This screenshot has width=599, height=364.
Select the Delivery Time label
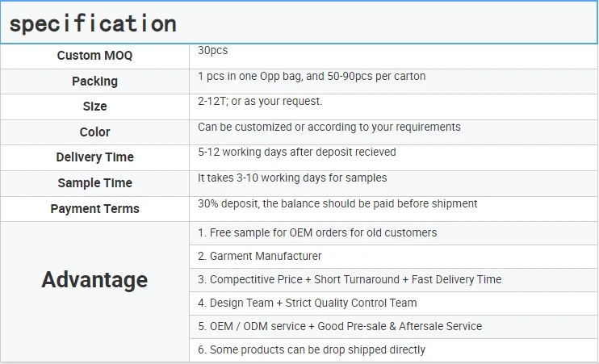click(94, 157)
